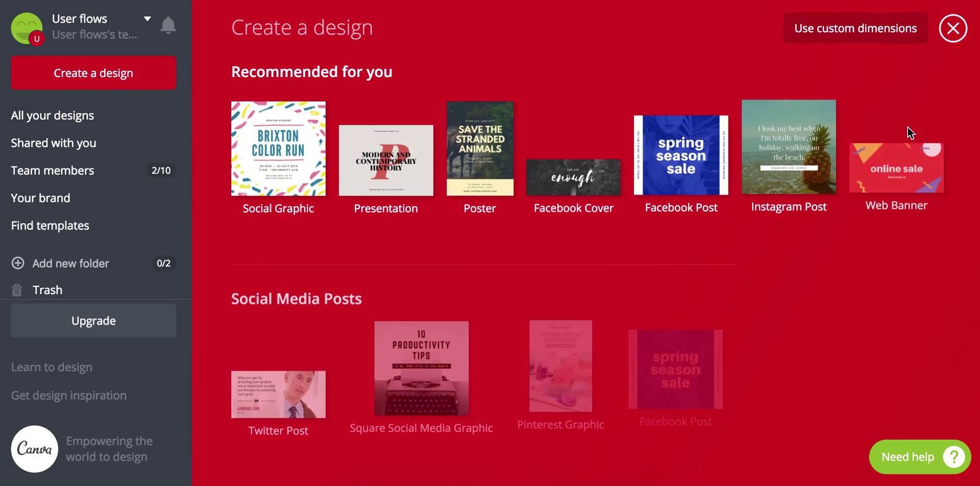The width and height of the screenshot is (980, 486).
Task: Pick the Facebook Cover 'enough' thumbnail
Action: tap(573, 177)
